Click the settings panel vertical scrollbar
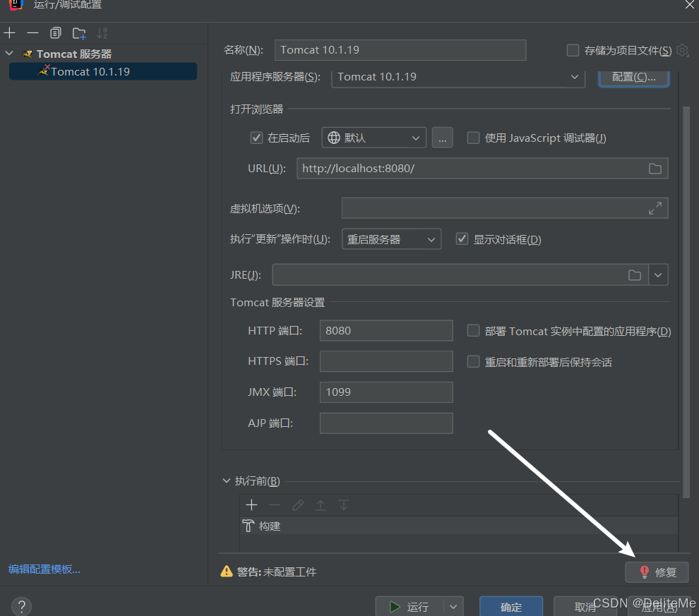Screen dimensions: 699x616 (x=686, y=302)
